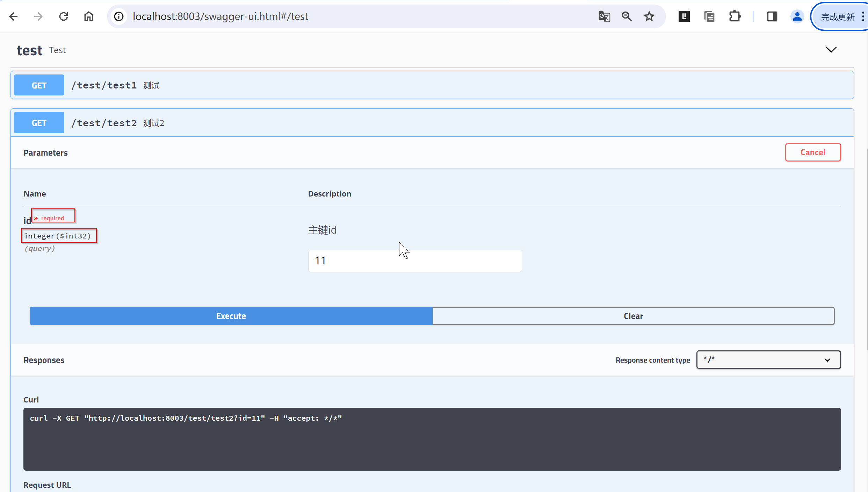Open the browser home page

click(89, 16)
